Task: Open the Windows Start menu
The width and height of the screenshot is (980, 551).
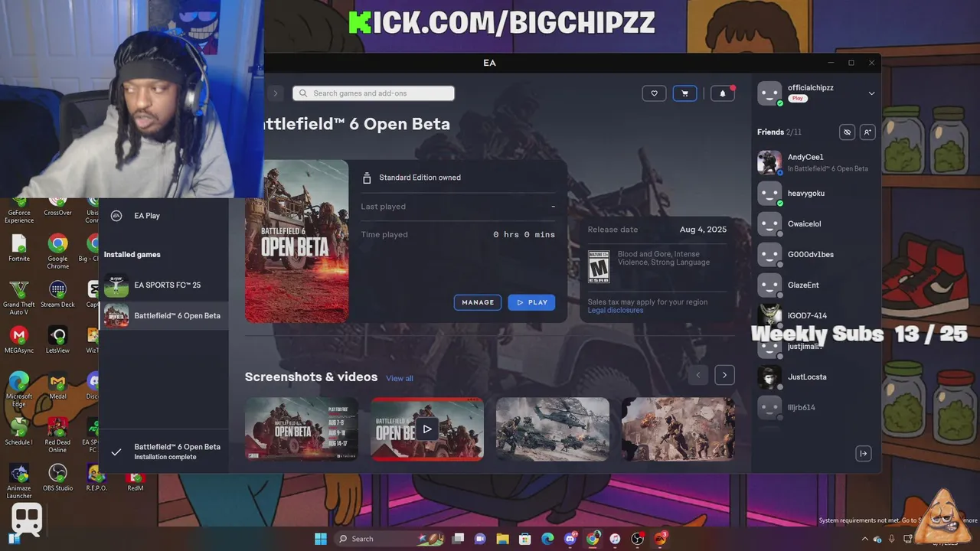Action: tap(321, 539)
